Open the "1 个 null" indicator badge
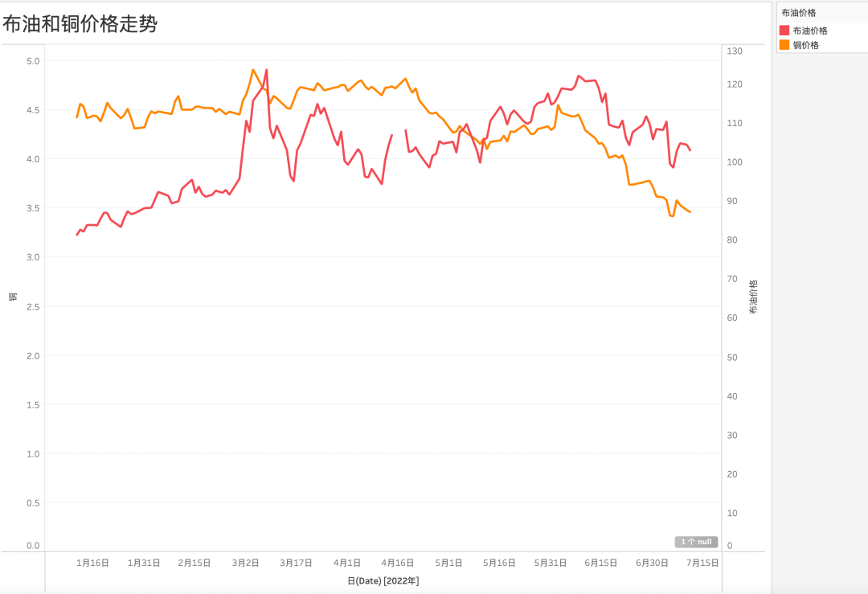Viewport: 868px width, 594px height. tap(696, 542)
